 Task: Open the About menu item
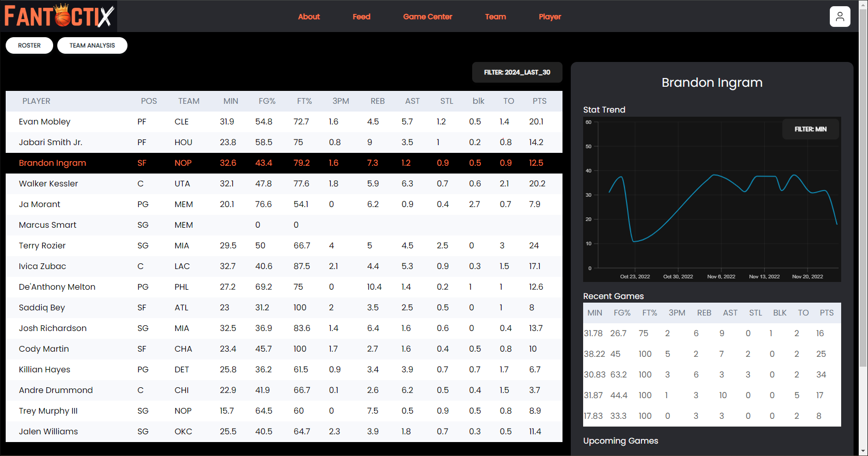tap(309, 17)
